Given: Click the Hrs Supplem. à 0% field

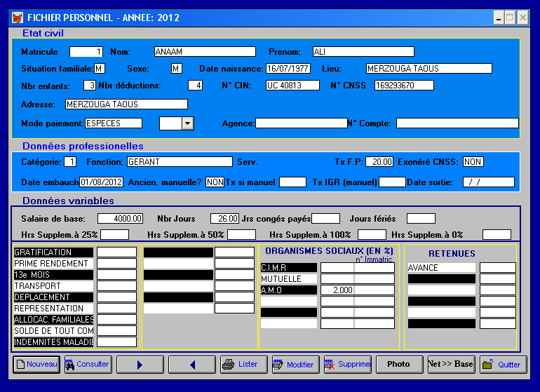Looking at the screenshot, I should 497,235.
